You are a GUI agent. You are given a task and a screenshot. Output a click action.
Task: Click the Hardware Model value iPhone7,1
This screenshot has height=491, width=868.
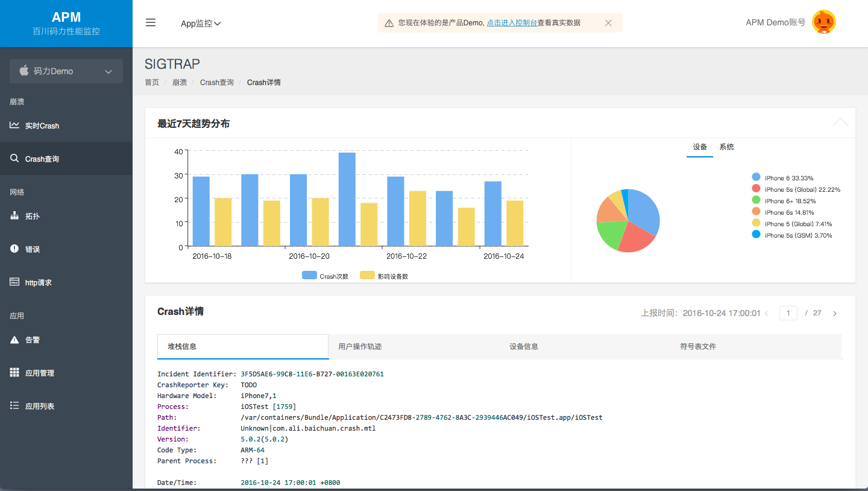click(x=259, y=396)
